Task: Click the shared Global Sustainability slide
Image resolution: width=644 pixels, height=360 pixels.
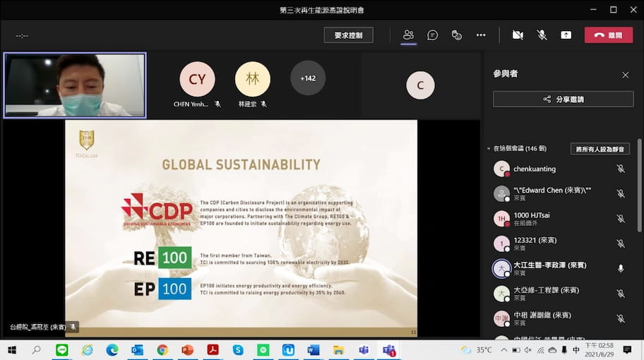Action: 241,228
